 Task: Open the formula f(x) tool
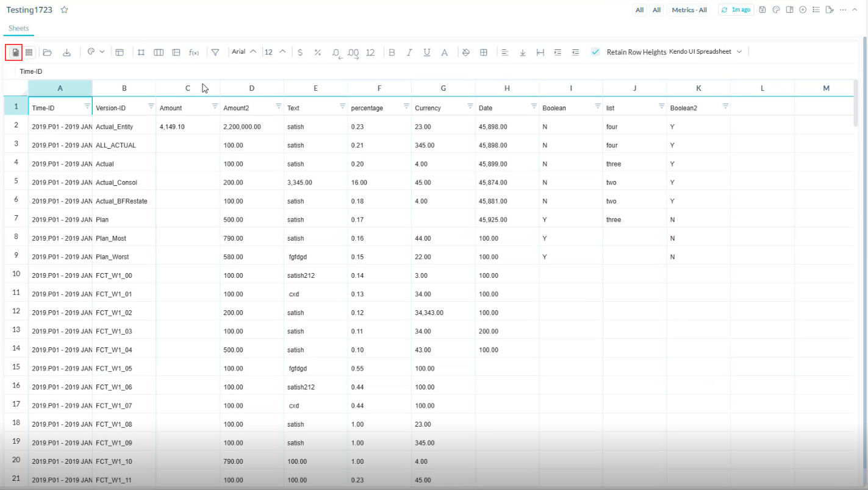[x=194, y=52]
